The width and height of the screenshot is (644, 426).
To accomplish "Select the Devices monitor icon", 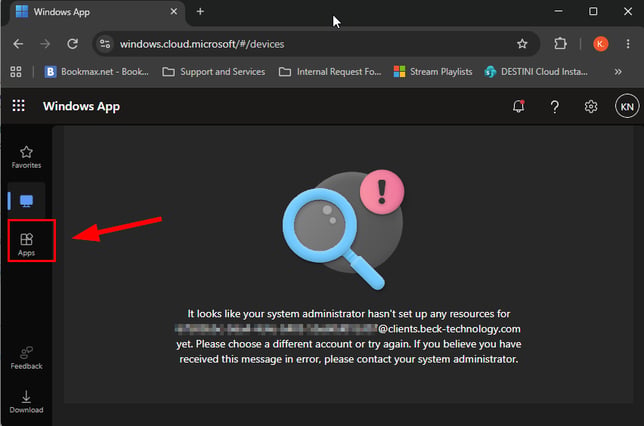I will coord(26,201).
